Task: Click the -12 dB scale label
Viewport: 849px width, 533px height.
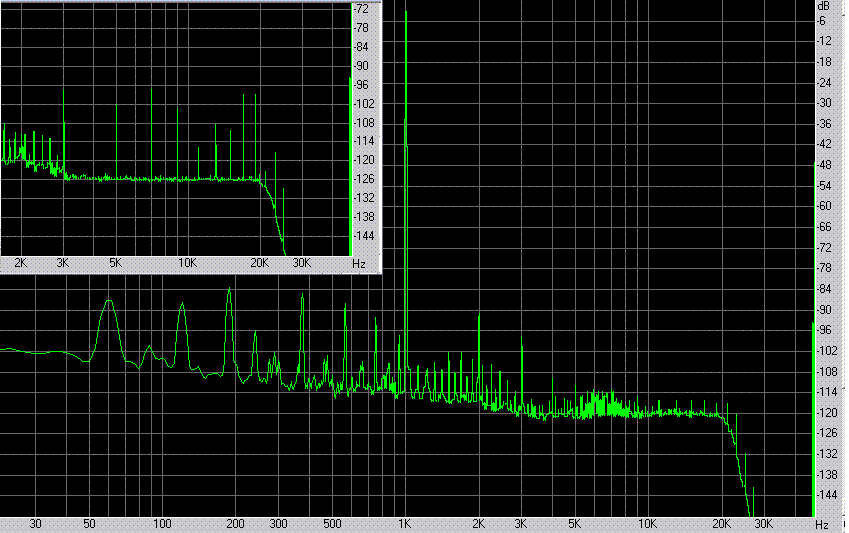Action: coord(824,41)
